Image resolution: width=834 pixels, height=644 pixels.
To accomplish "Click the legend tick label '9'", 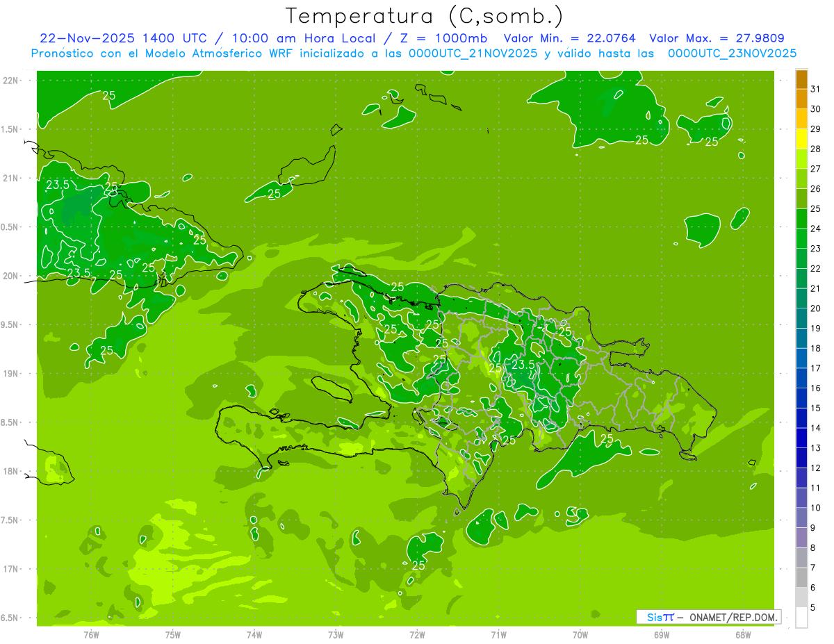I will [x=813, y=528].
